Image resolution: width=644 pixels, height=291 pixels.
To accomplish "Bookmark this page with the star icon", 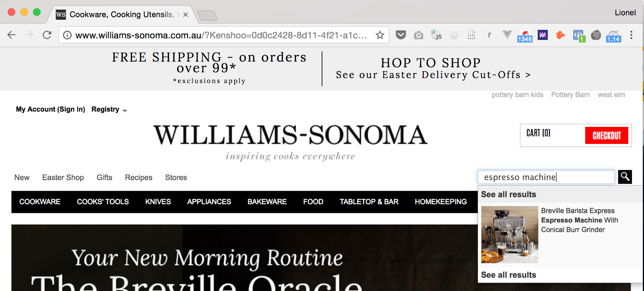I will pos(380,35).
